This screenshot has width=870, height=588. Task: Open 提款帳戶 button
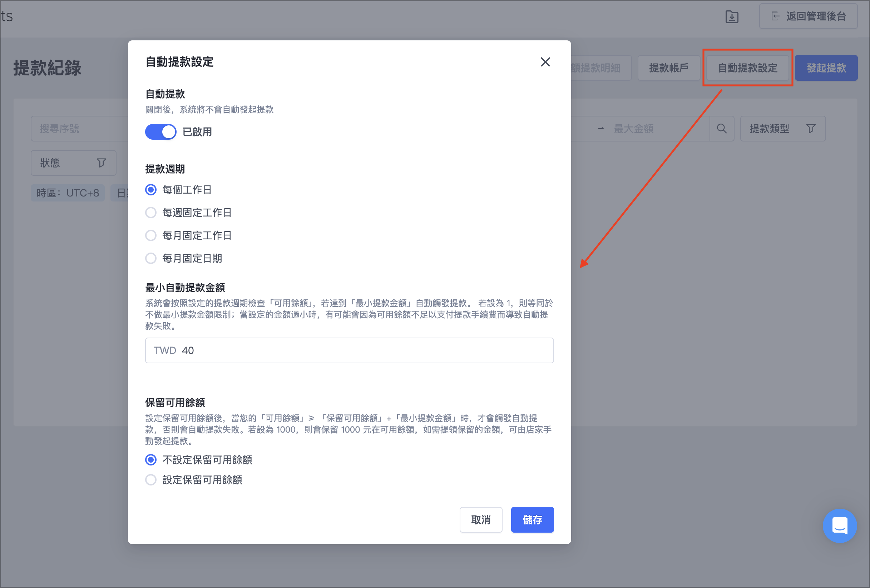pos(669,68)
